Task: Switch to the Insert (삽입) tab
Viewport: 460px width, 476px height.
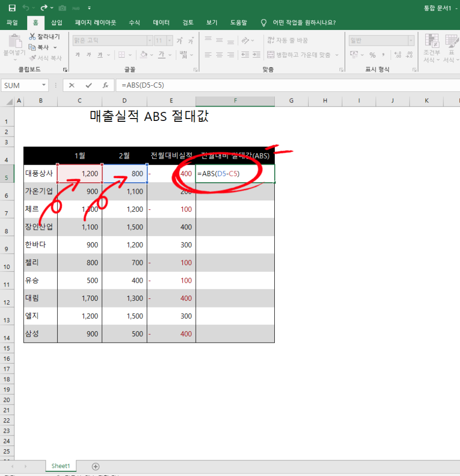Action: (57, 22)
